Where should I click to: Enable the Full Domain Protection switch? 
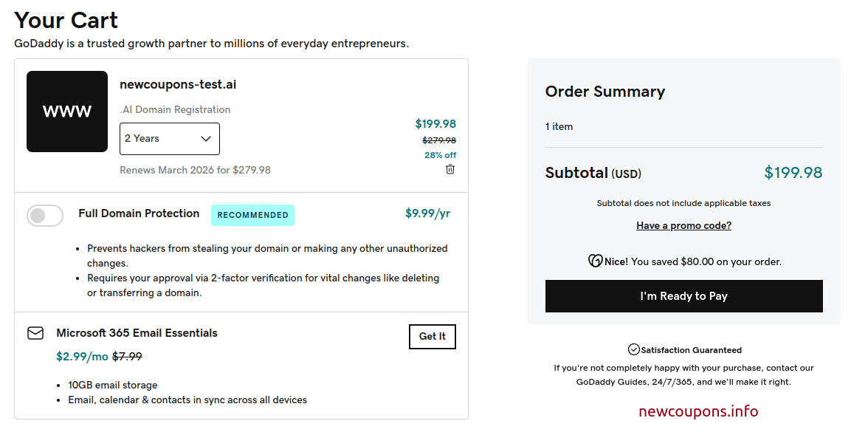coord(45,216)
